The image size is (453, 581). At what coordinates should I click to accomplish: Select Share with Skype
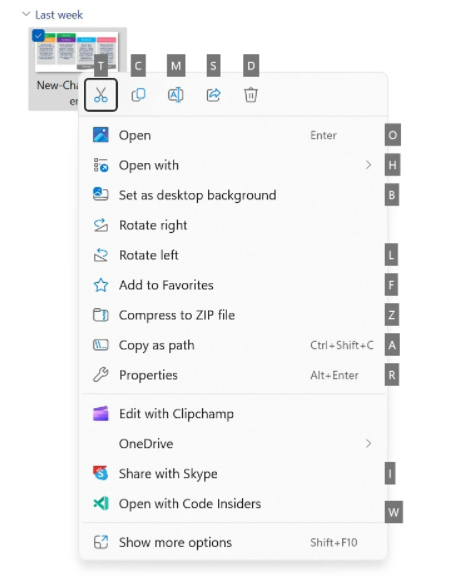233,474
